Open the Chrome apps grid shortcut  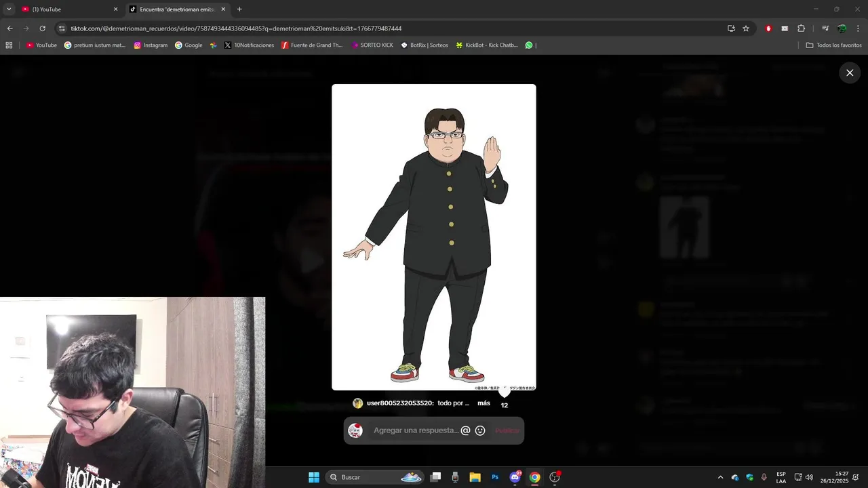pyautogui.click(x=9, y=45)
